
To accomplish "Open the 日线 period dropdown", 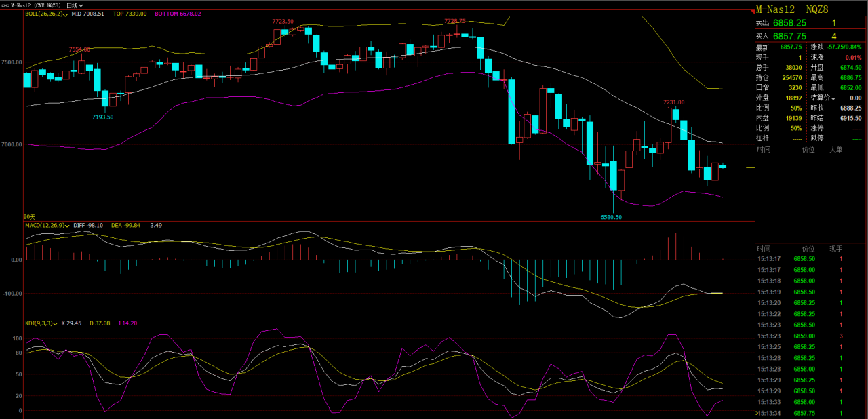I will point(75,5).
